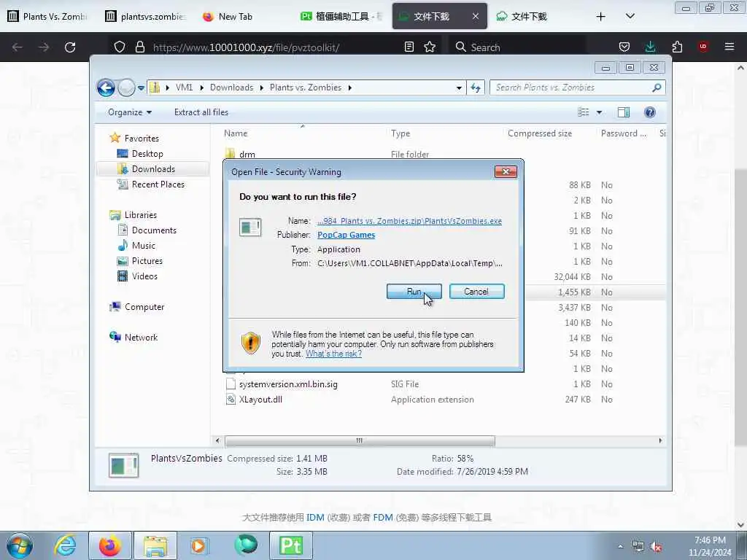
Task: Select the drm folder
Action: pos(247,155)
